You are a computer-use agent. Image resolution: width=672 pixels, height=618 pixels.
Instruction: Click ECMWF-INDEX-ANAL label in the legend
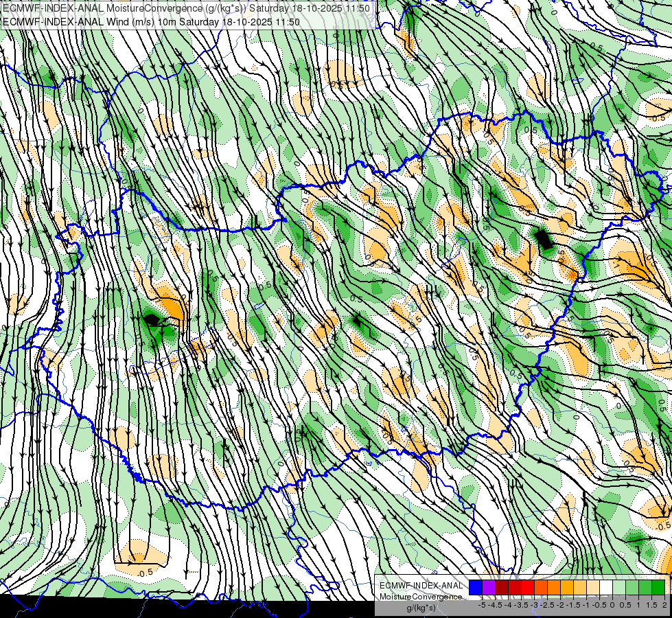point(421,586)
